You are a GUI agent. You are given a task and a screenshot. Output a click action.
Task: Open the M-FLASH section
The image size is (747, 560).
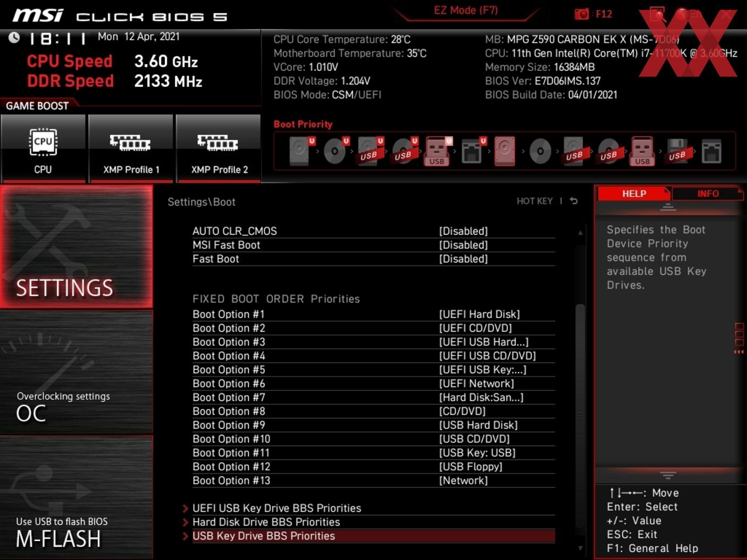pos(76,497)
